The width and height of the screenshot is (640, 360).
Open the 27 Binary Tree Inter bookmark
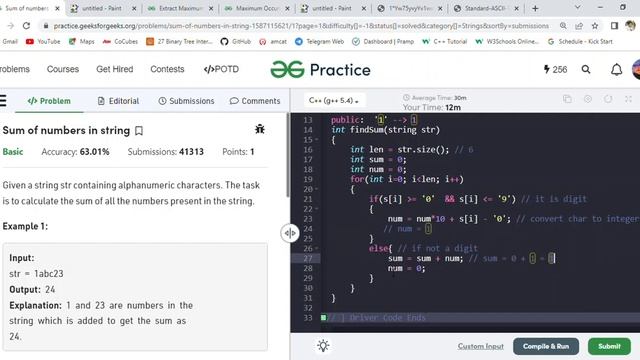(x=180, y=42)
